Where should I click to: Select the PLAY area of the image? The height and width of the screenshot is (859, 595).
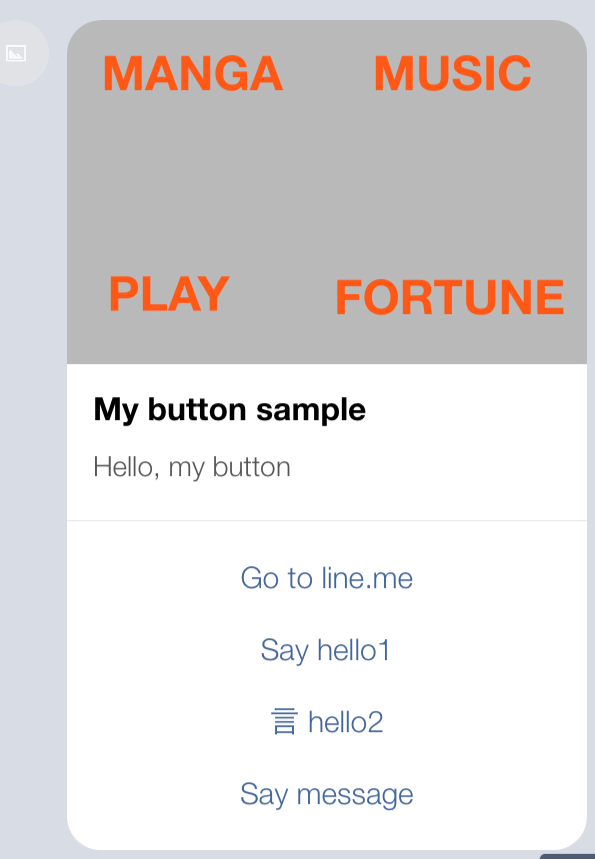tap(169, 294)
